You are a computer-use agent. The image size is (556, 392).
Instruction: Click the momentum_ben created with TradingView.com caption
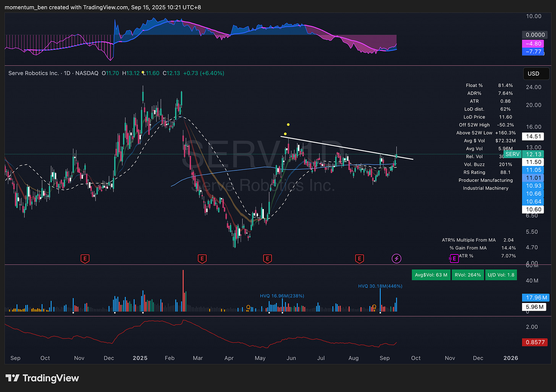click(x=102, y=7)
